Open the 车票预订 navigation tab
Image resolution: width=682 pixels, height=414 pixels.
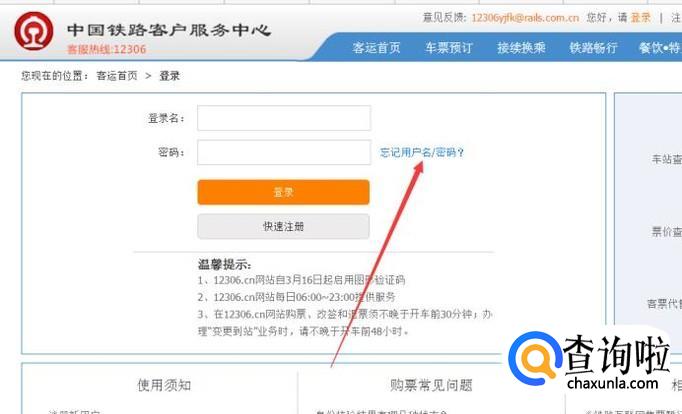pyautogui.click(x=449, y=47)
